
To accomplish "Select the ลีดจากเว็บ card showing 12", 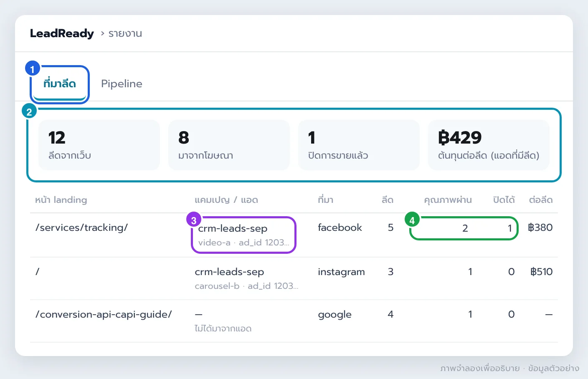I will point(99,145).
